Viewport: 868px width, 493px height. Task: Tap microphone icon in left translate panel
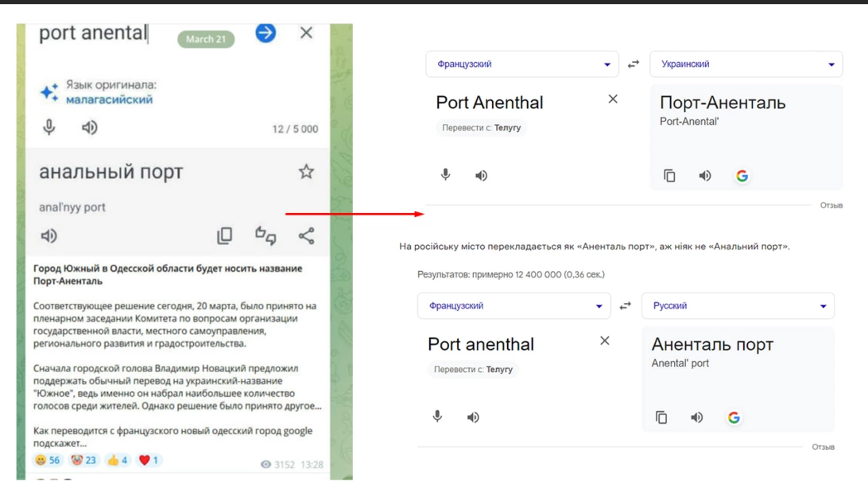[49, 127]
